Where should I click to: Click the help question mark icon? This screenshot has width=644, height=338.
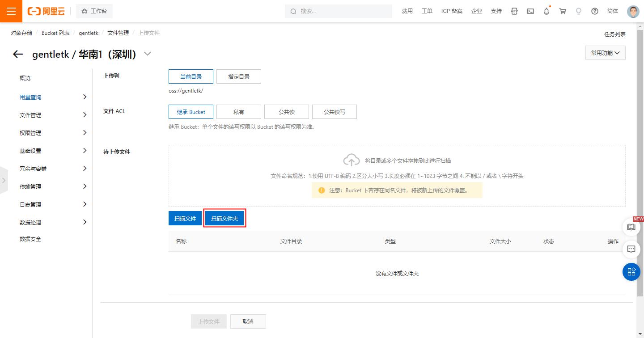tap(594, 11)
